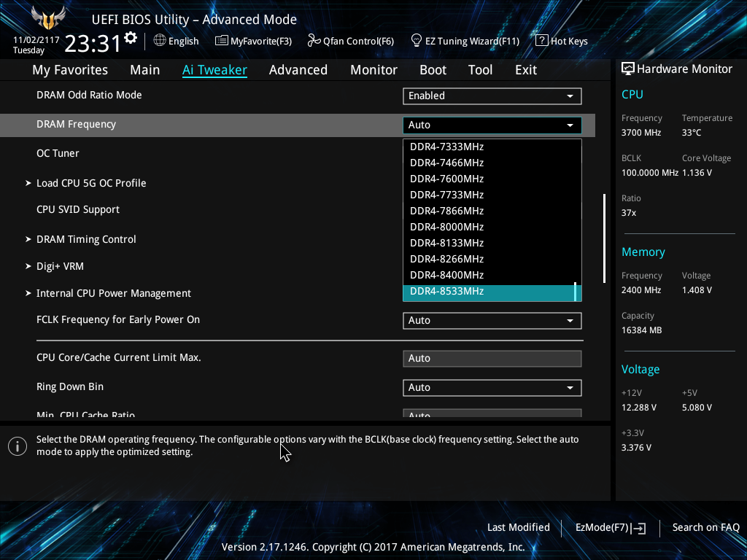Select DDR4-7866MHz option
The image size is (747, 560).
[492, 211]
